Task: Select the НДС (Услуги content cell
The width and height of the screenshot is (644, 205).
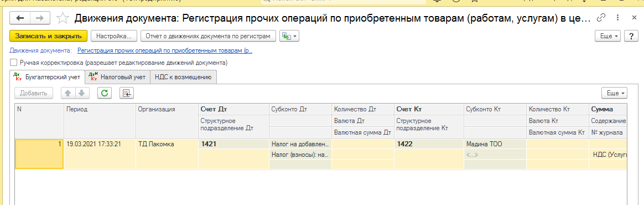Action: coord(609,155)
